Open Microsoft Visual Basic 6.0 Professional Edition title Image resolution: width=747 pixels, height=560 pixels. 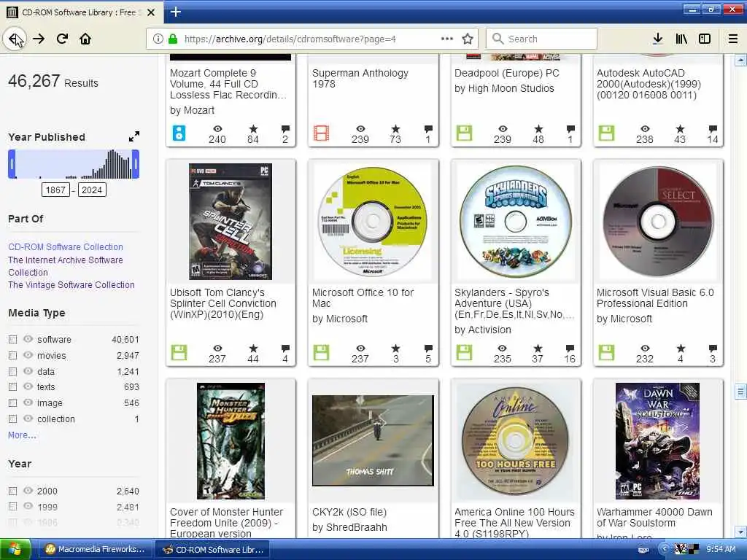point(655,298)
